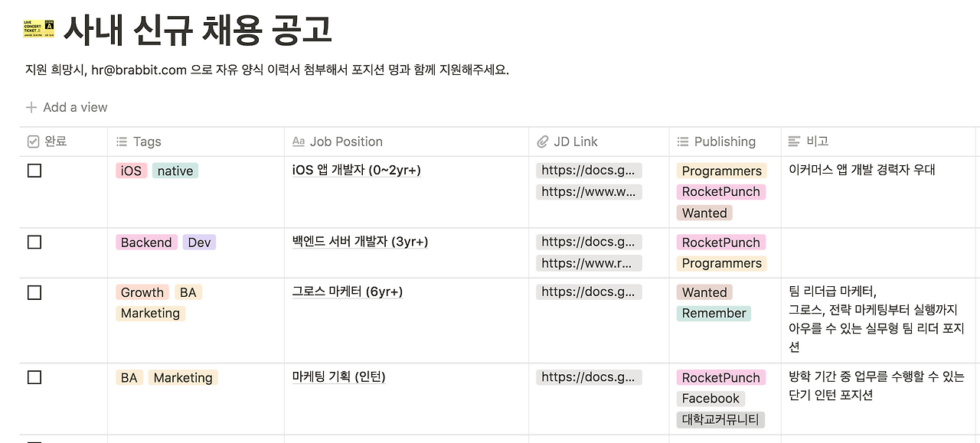This screenshot has width=980, height=443.
Task: Open the Publishing column header menu
Action: tap(724, 141)
